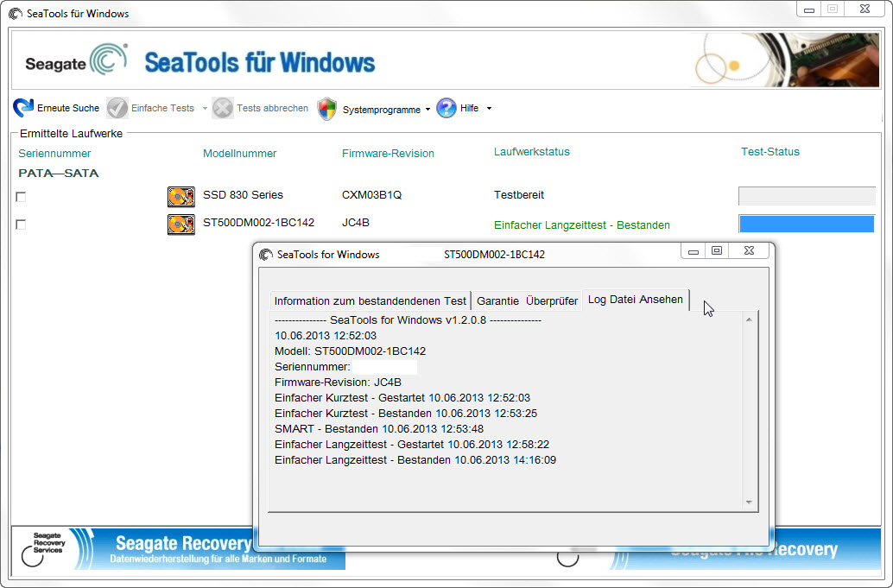
Task: Click the Firmware-Revision column header
Action: click(388, 153)
